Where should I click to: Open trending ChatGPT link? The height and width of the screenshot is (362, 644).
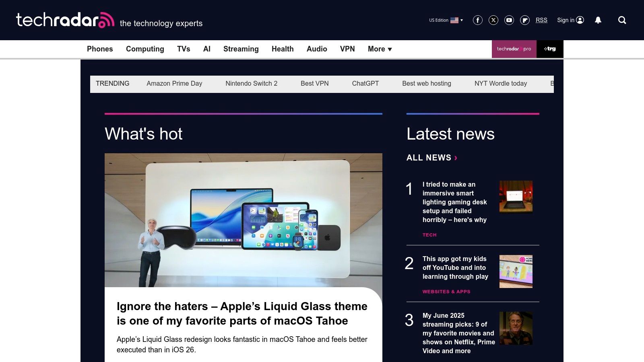click(365, 84)
